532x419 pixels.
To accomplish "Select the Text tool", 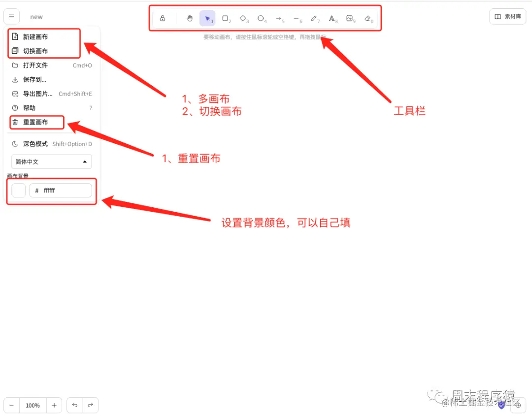I will 332,18.
